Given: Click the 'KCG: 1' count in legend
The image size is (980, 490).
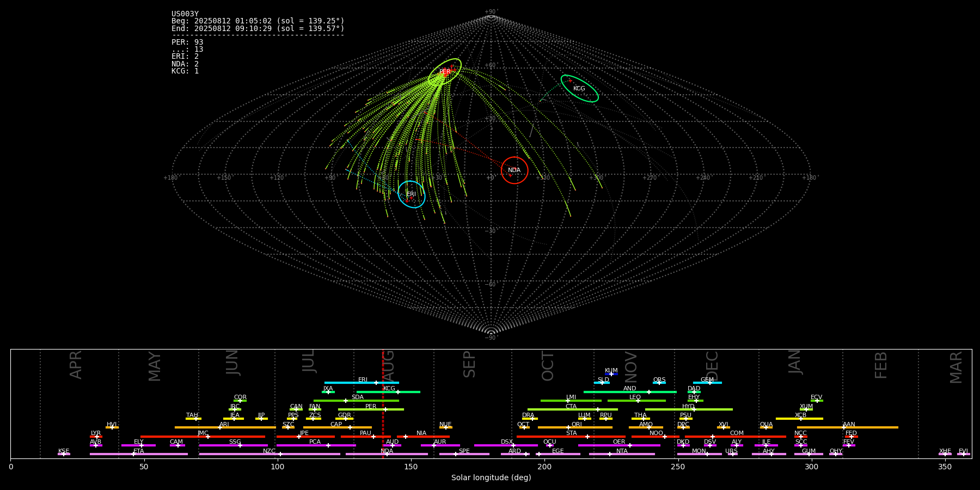Looking at the screenshot, I should point(185,71).
